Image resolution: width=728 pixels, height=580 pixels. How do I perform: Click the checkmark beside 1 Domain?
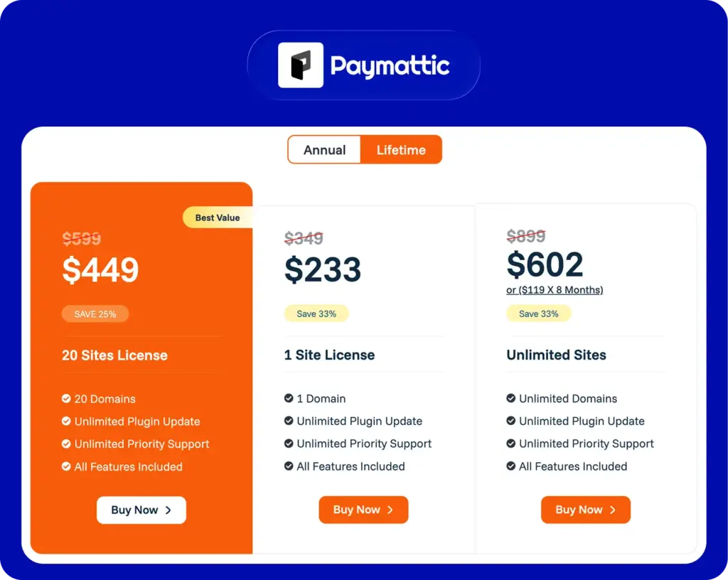pyautogui.click(x=289, y=399)
